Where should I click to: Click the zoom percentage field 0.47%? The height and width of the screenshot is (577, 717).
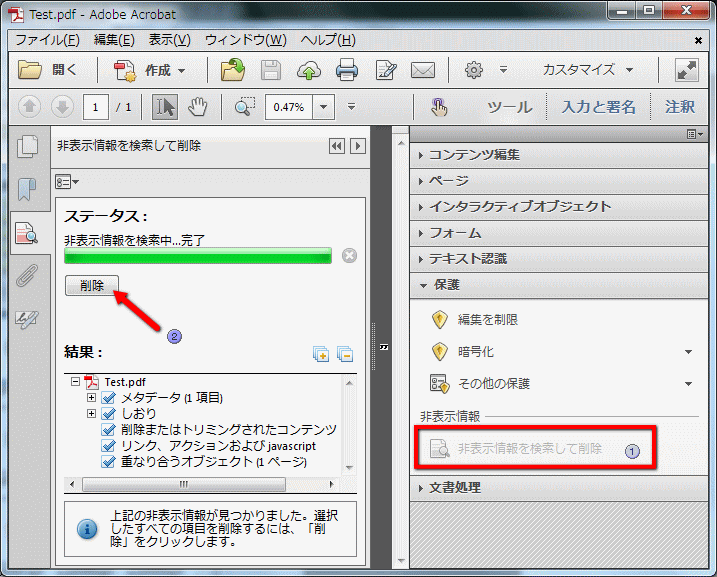(x=289, y=107)
